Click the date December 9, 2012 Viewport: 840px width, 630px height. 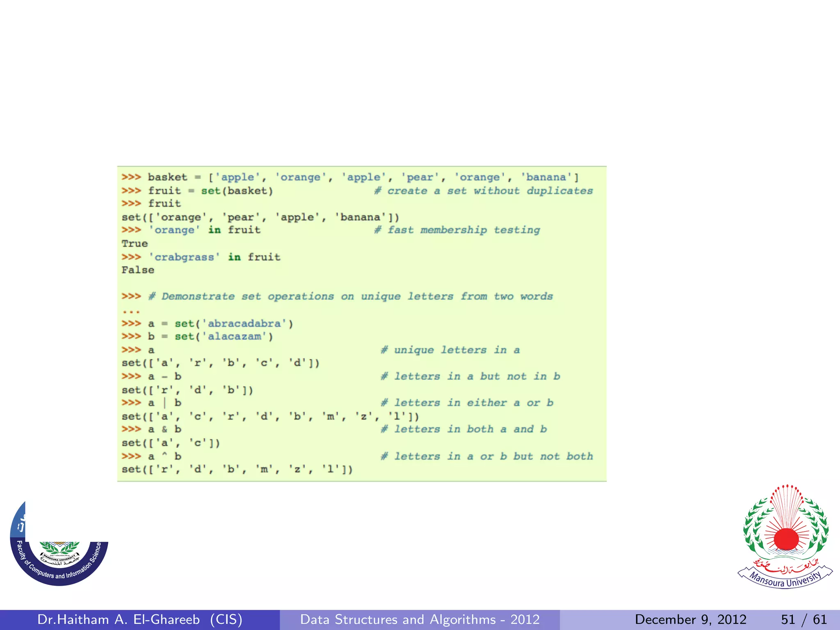691,619
